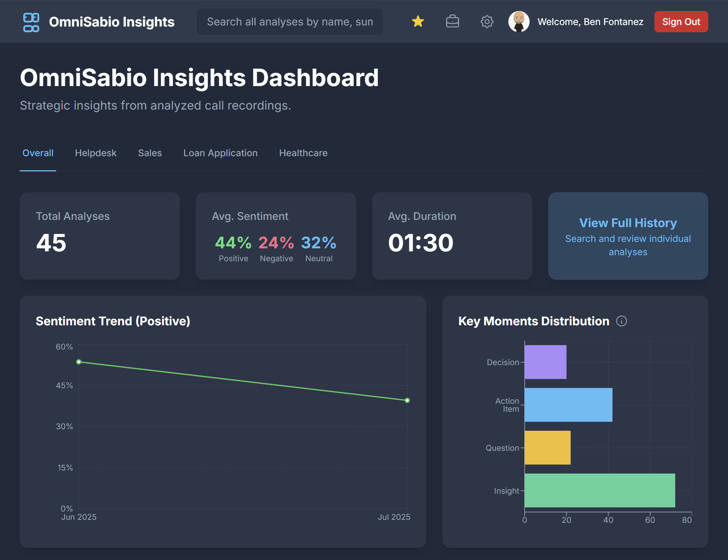
Task: Open the settings gear icon
Action: (x=487, y=22)
